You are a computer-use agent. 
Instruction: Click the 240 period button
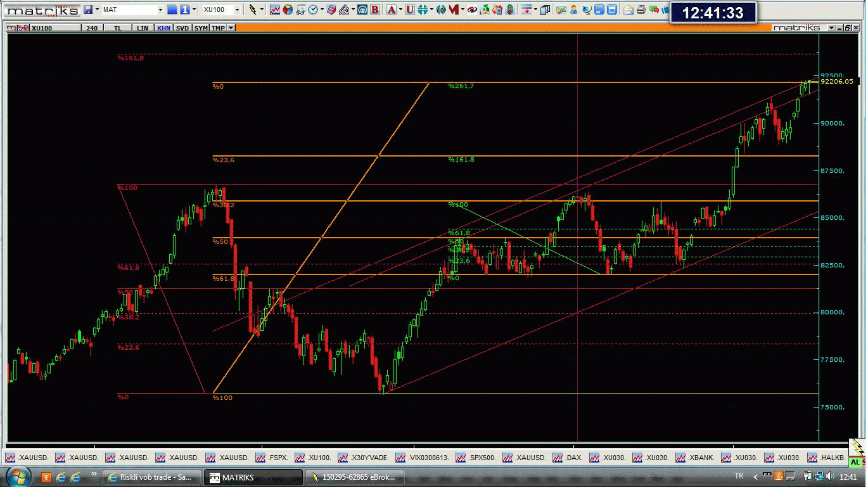(92, 28)
